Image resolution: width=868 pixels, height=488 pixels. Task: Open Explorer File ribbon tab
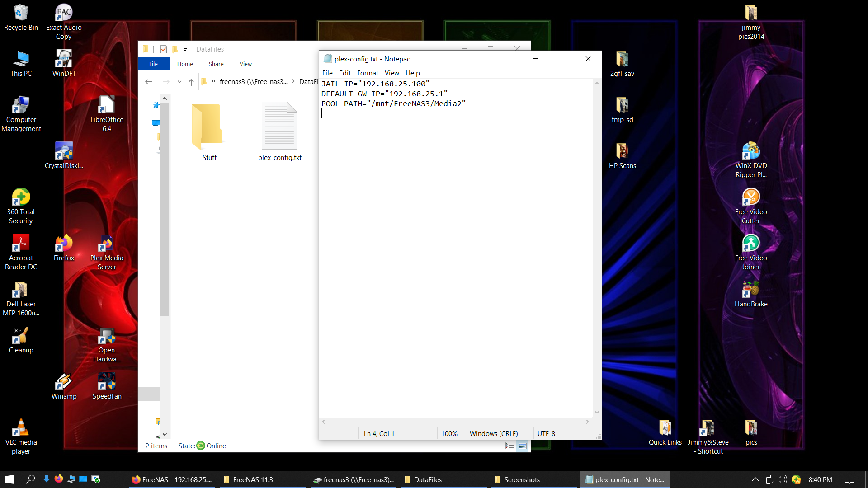153,64
